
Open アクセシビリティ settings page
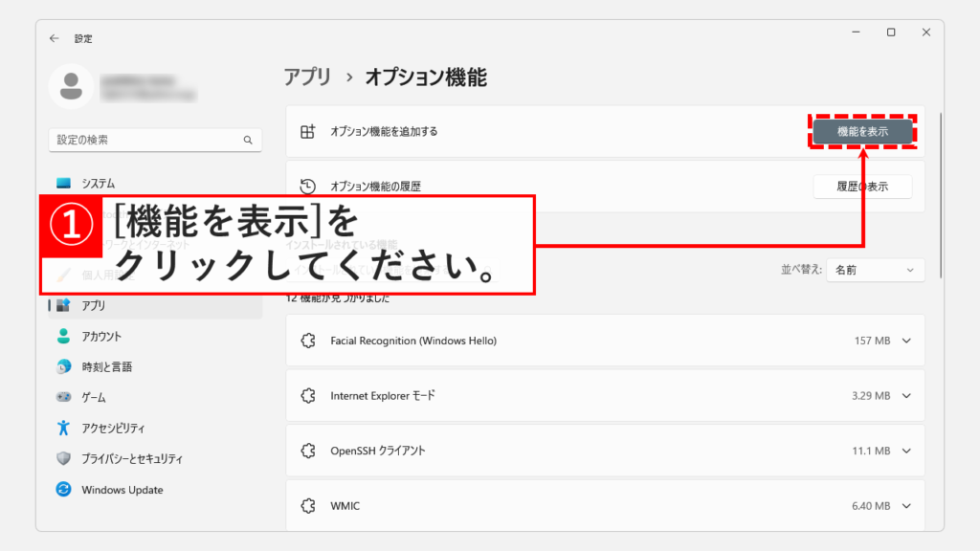(113, 429)
